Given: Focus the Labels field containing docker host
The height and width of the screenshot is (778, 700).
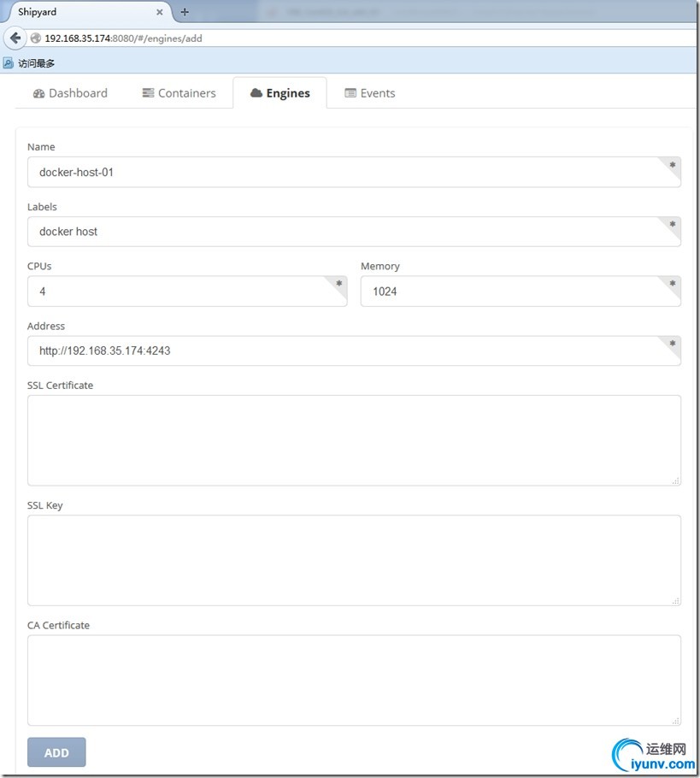Looking at the screenshot, I should click(354, 232).
